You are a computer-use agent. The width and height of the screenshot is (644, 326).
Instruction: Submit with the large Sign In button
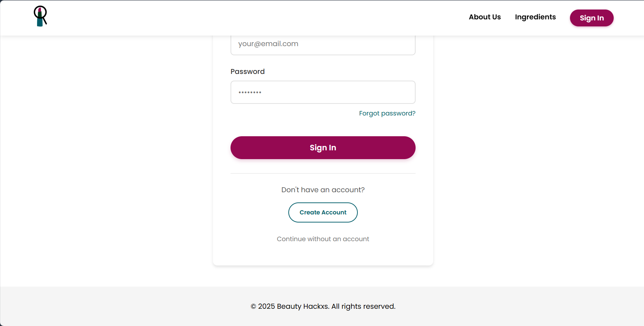click(x=323, y=148)
